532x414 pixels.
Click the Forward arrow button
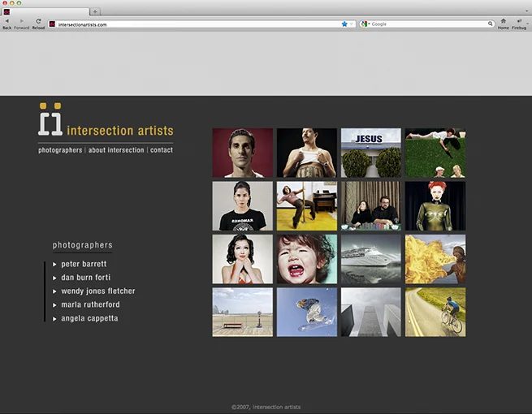(21, 21)
